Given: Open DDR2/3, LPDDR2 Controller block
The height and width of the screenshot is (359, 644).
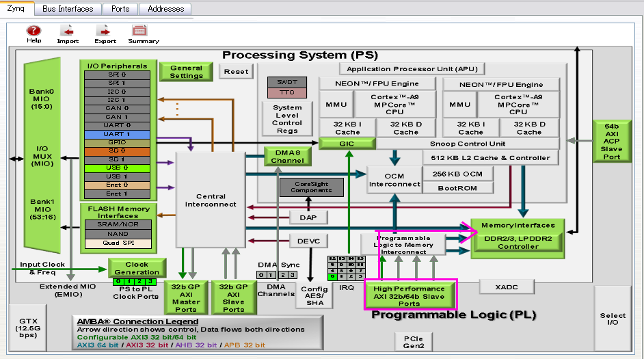Looking at the screenshot, I should (518, 242).
